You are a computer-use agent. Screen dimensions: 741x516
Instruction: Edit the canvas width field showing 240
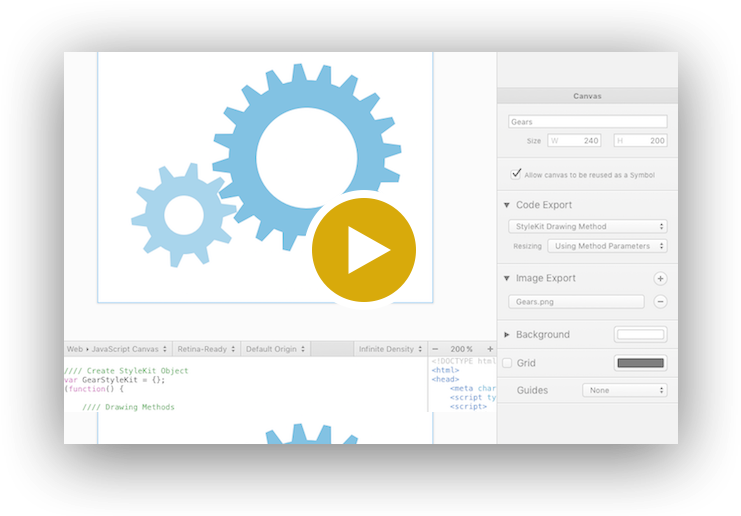pos(574,140)
